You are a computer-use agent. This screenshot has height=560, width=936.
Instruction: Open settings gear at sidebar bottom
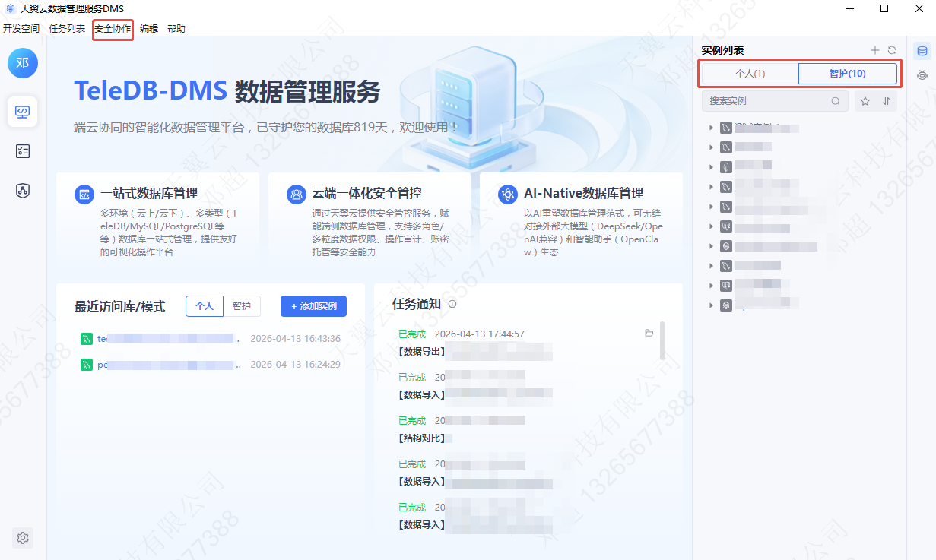point(23,538)
